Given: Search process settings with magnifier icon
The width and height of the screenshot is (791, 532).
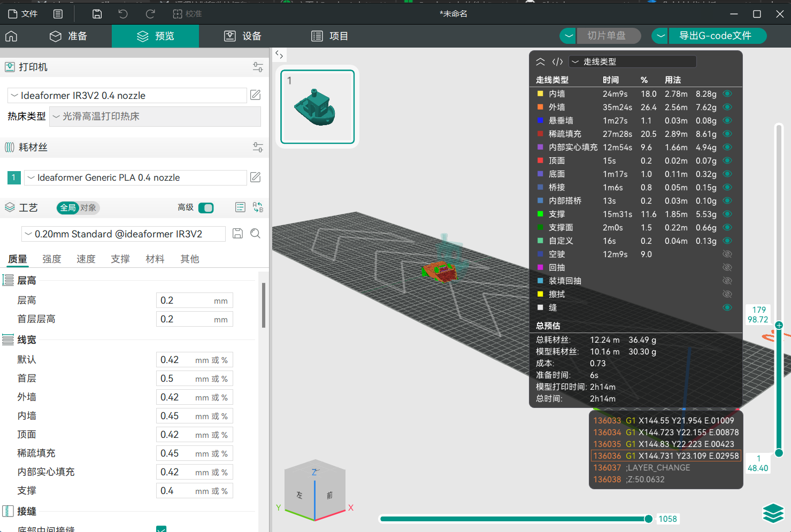Looking at the screenshot, I should [x=256, y=234].
